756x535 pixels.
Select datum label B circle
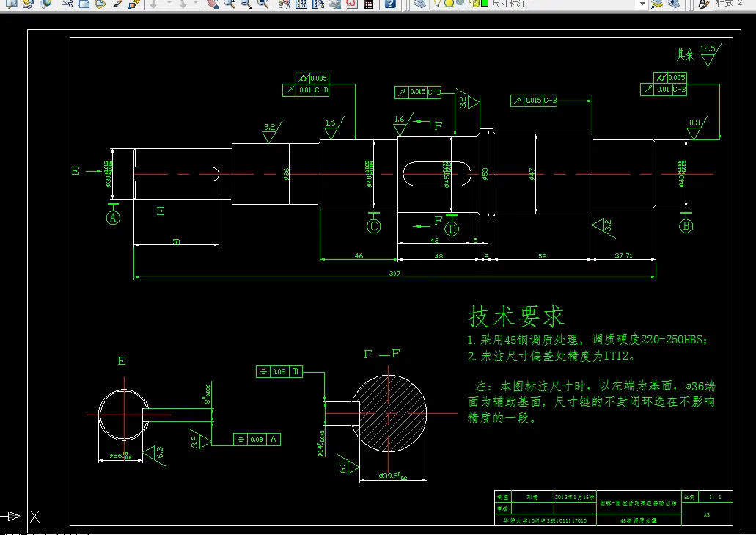pos(686,226)
